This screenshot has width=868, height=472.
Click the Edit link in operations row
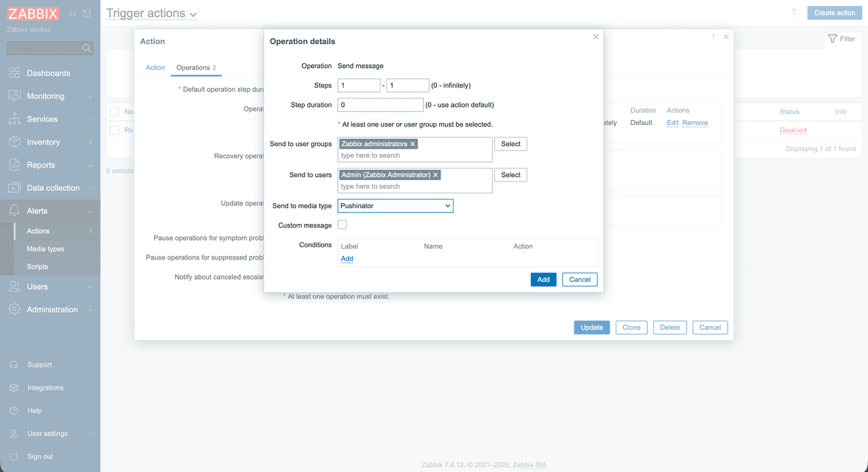[x=673, y=123]
